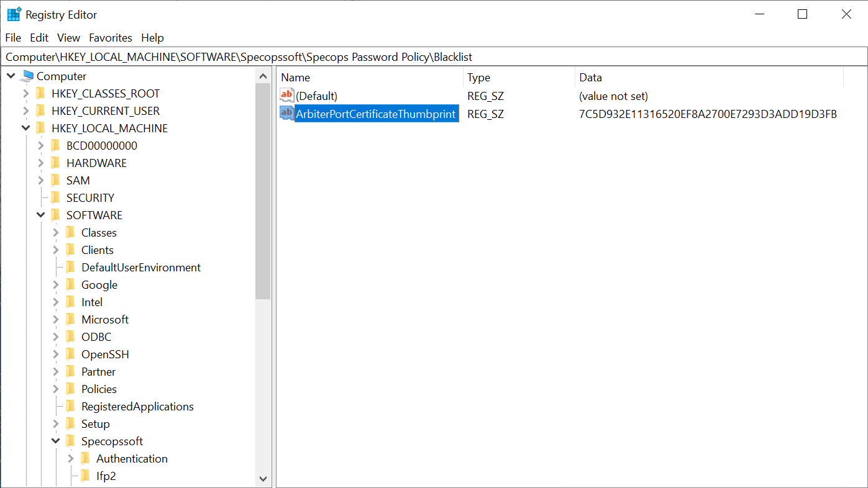868x488 pixels.
Task: Click the string value icon beside (Default)
Action: tap(287, 96)
